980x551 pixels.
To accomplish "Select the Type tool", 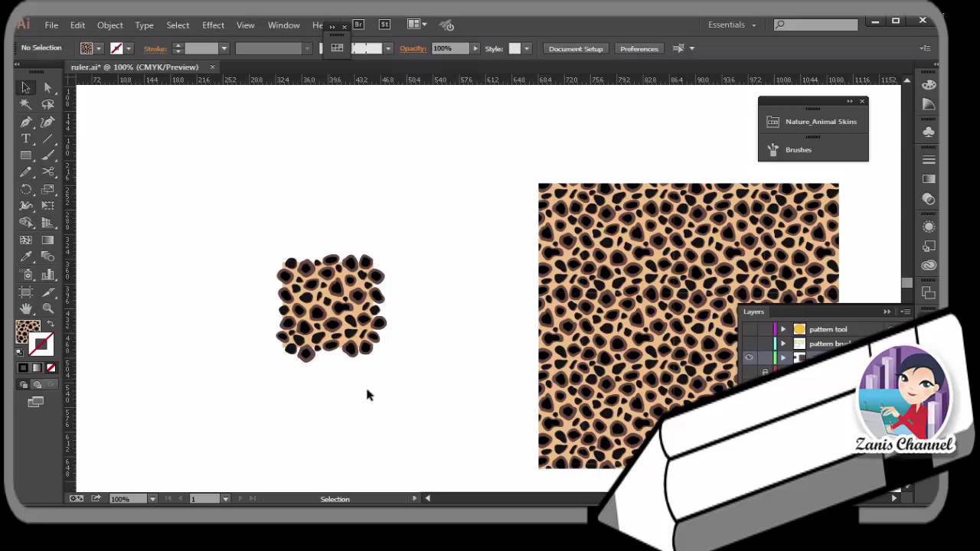I will [26, 139].
